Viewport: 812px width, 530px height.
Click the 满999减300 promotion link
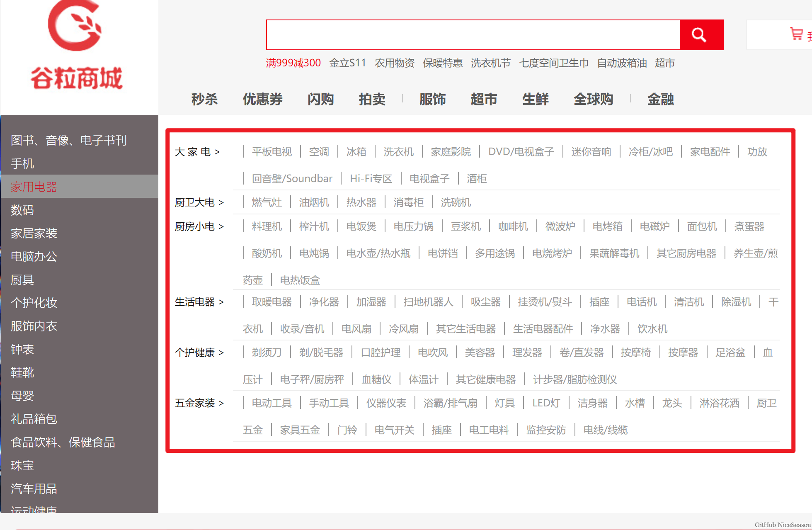coord(293,63)
